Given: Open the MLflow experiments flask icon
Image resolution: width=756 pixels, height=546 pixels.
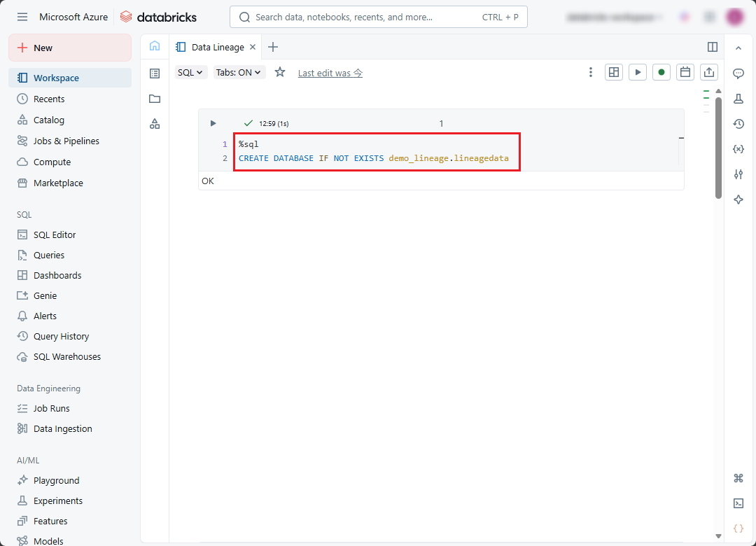Looking at the screenshot, I should [x=738, y=99].
